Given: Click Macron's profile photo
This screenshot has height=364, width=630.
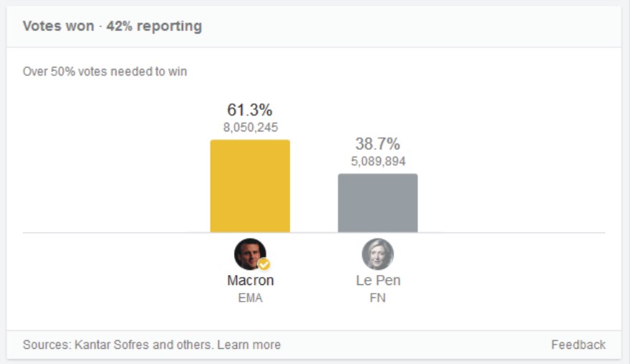Looking at the screenshot, I should coord(250,254).
